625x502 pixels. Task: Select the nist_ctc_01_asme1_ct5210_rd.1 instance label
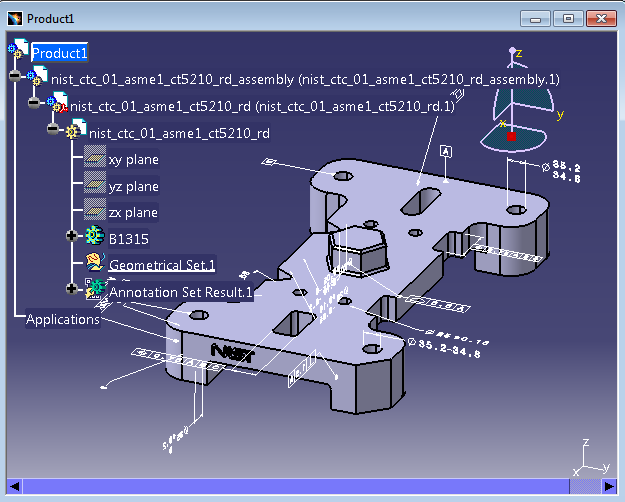tap(262, 106)
